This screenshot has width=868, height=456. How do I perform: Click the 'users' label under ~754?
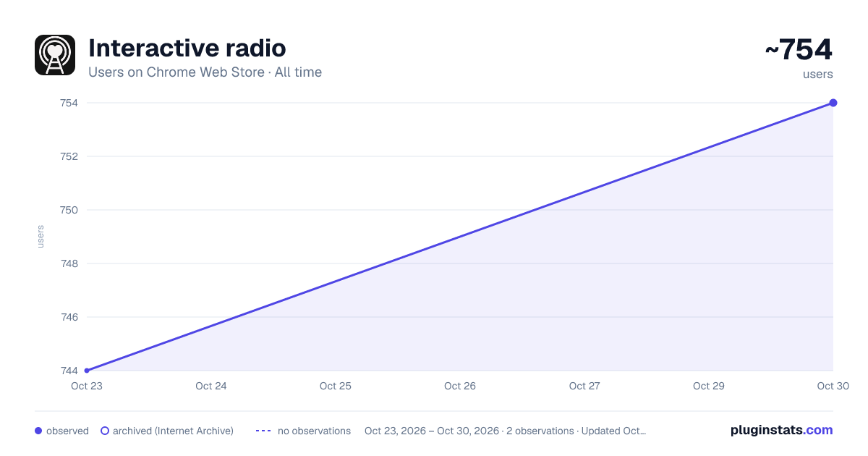pos(818,74)
